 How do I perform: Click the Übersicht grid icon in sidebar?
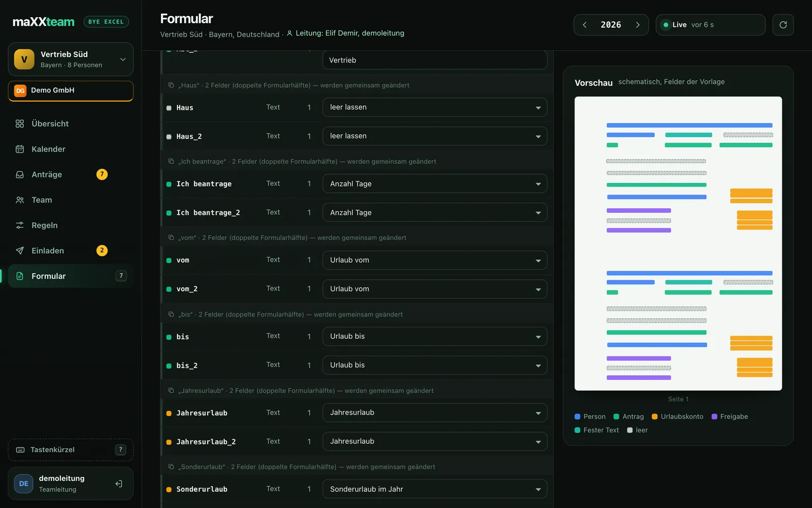pyautogui.click(x=20, y=123)
